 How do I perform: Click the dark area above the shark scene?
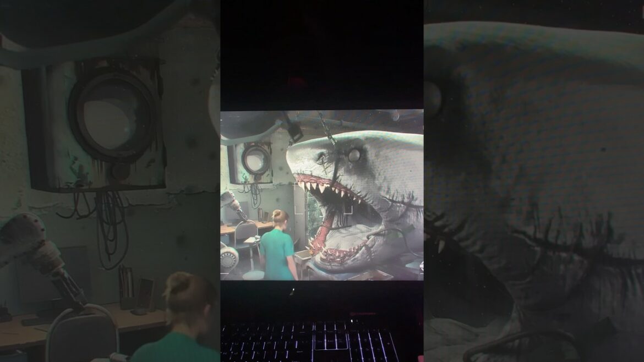click(322, 55)
